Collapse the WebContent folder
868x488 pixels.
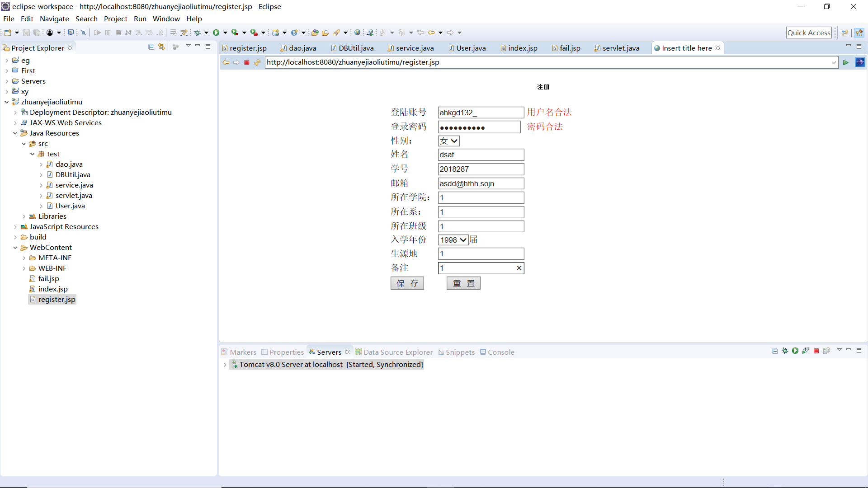(15, 248)
